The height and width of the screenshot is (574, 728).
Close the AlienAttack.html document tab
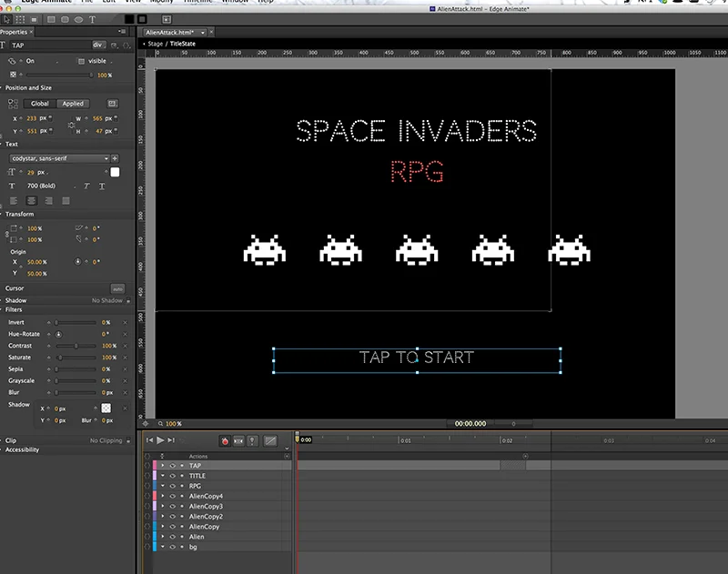pos(211,32)
